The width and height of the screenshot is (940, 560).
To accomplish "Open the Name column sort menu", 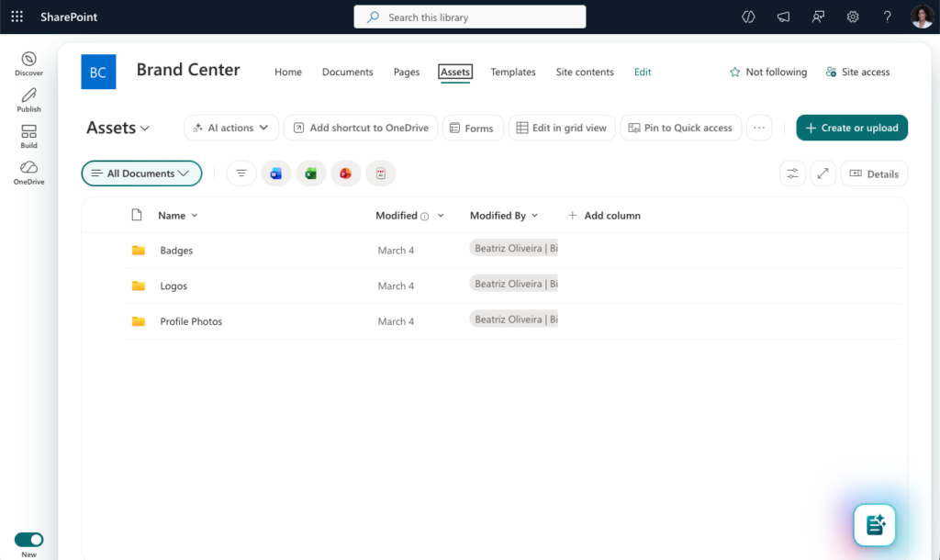I will click(178, 216).
